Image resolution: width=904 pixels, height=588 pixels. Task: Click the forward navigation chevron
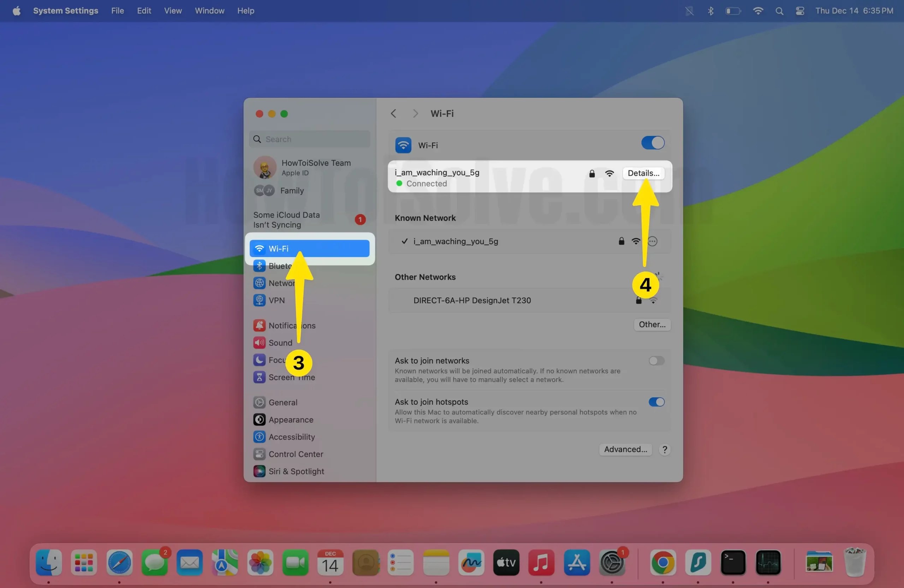coord(415,113)
